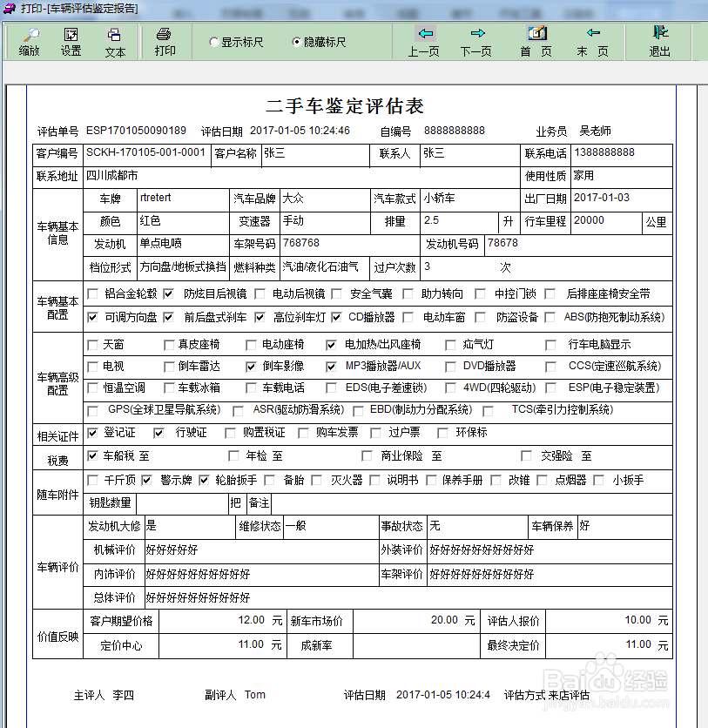Select the 隐藏标尺 radio button

coord(296,43)
